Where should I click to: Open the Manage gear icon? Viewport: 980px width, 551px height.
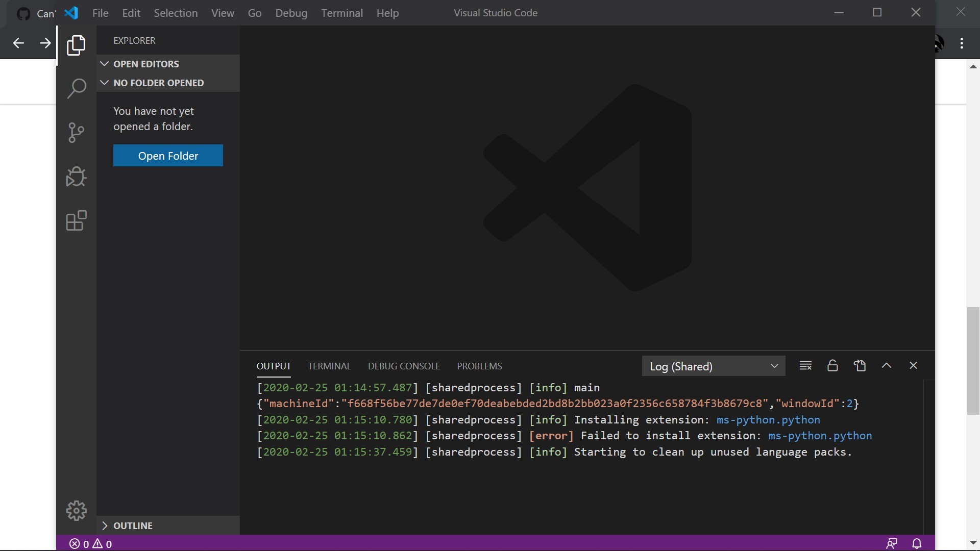(76, 510)
